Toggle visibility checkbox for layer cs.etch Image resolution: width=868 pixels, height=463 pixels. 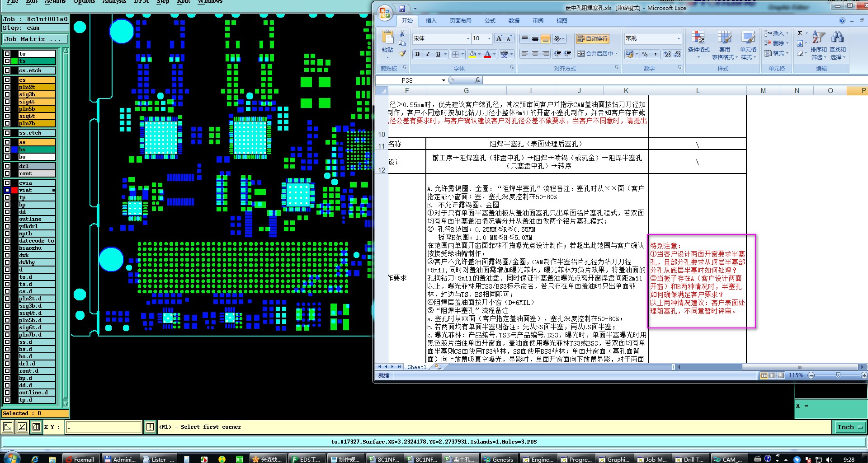7,70
